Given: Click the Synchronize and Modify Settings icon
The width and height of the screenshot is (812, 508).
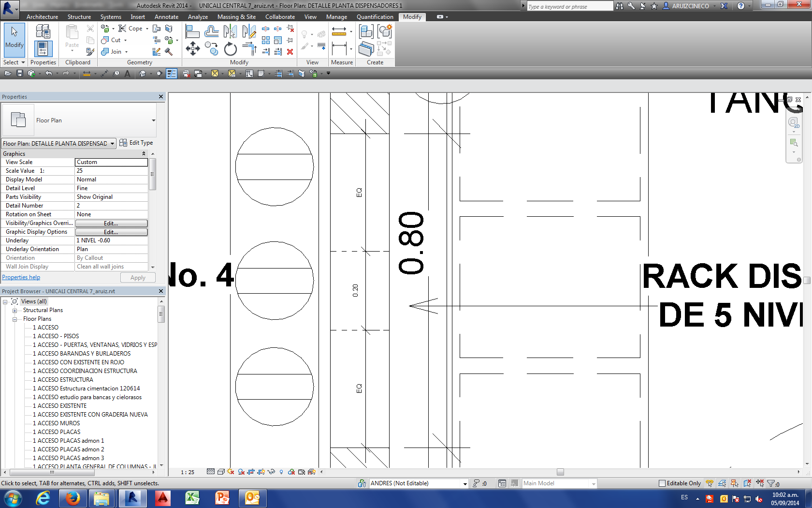Looking at the screenshot, I should (x=31, y=74).
